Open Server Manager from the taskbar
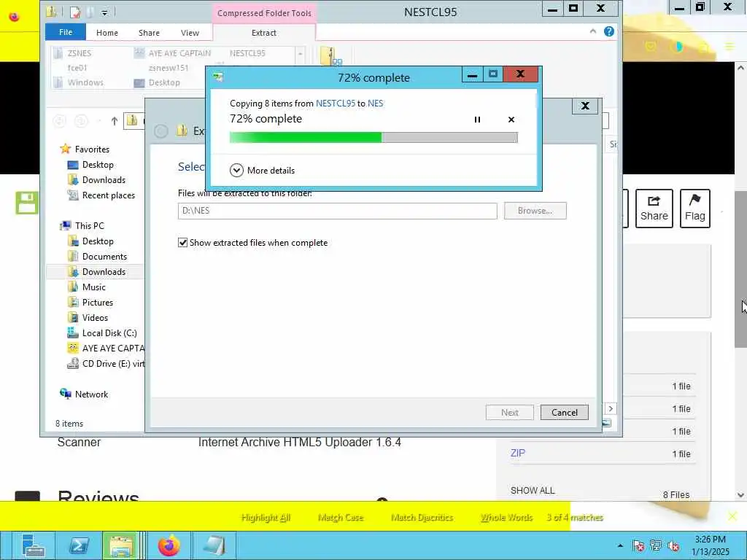The width and height of the screenshot is (747, 560). click(34, 545)
